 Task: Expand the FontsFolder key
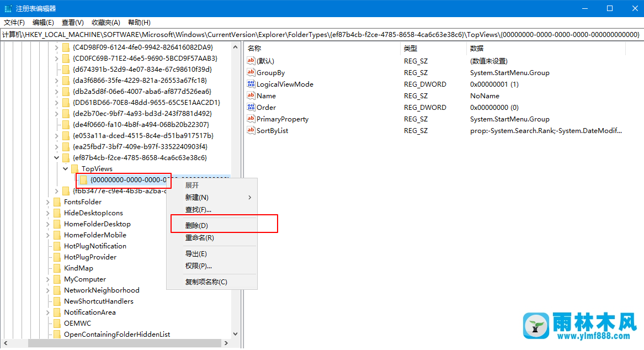(48, 202)
